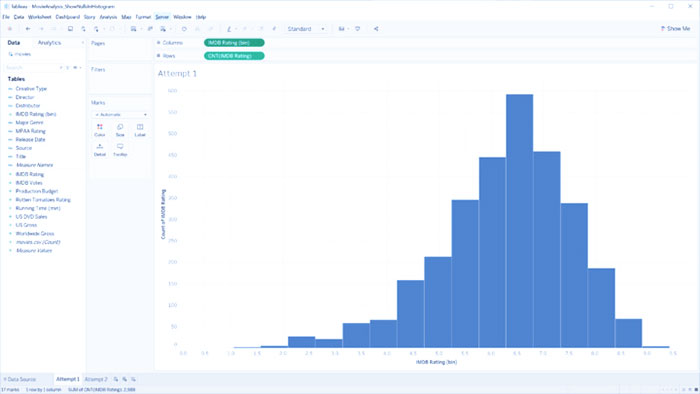
Task: Click the Presentation Mode toolbar icon
Action: (x=358, y=29)
